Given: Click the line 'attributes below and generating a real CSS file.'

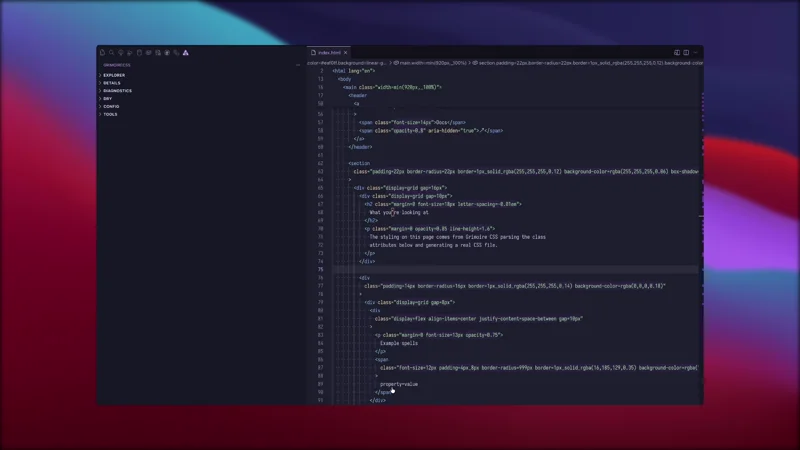Looking at the screenshot, I should point(433,245).
